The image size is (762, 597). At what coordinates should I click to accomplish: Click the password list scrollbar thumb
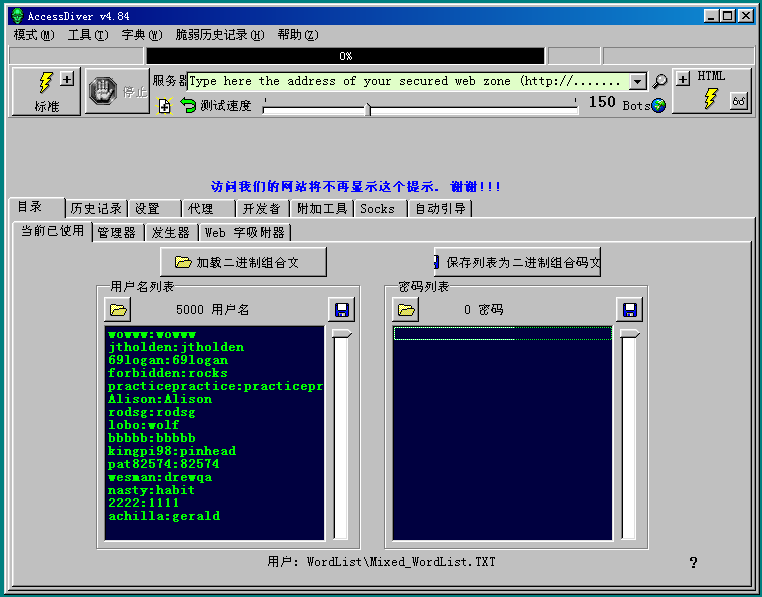(629, 333)
